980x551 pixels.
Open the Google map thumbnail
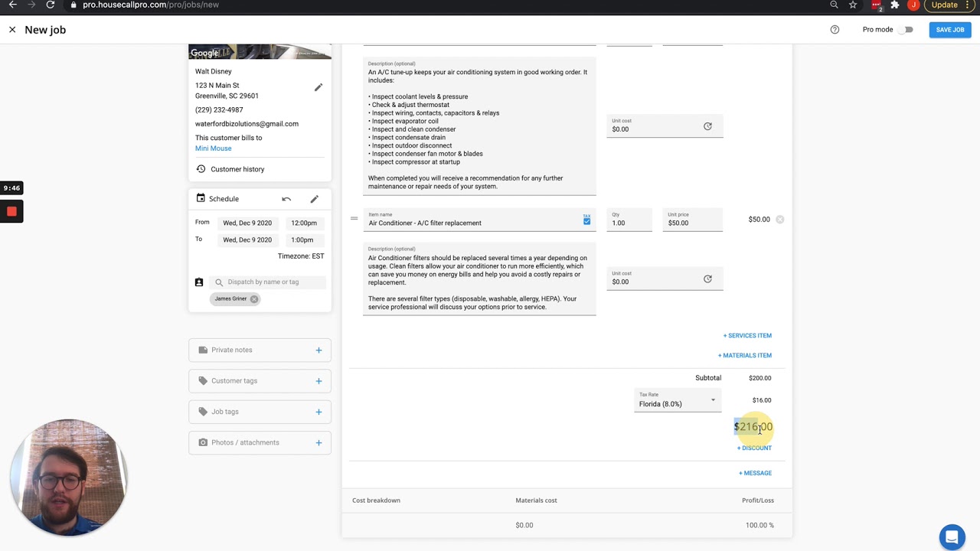(260, 52)
